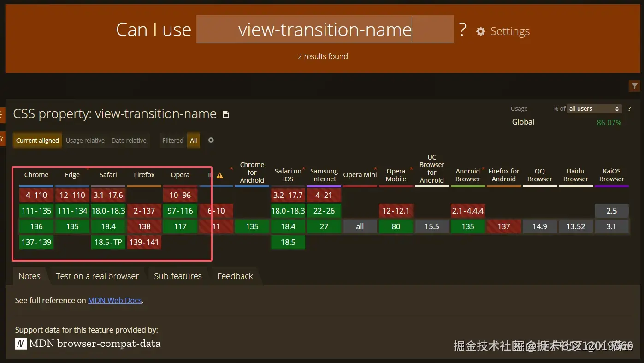The height and width of the screenshot is (363, 644).
Task: Click Opera Mini cell "all"
Action: [360, 226]
